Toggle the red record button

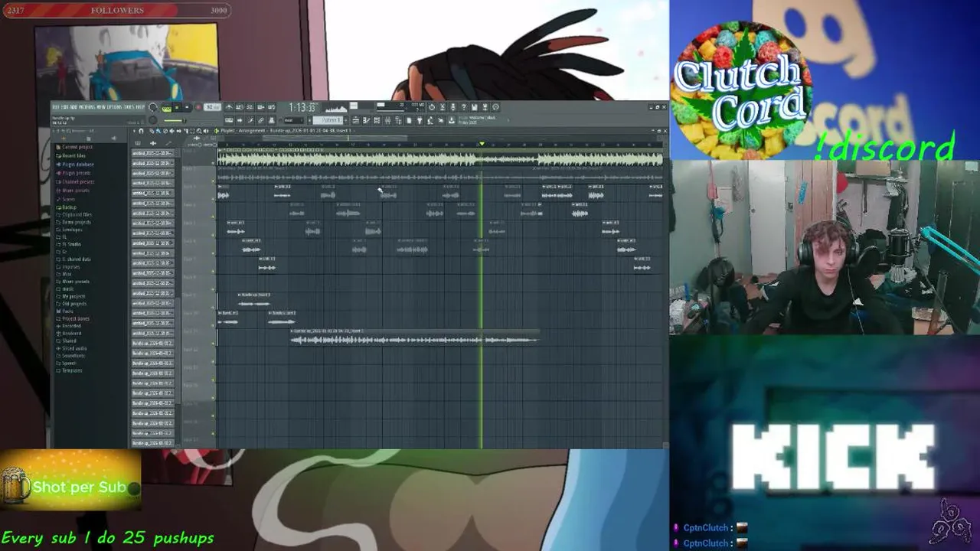click(198, 107)
